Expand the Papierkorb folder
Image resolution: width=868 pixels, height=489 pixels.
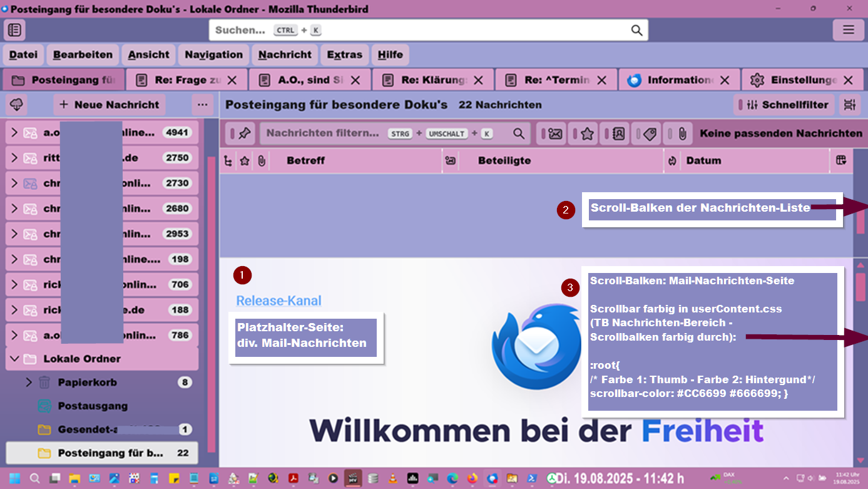click(x=29, y=383)
